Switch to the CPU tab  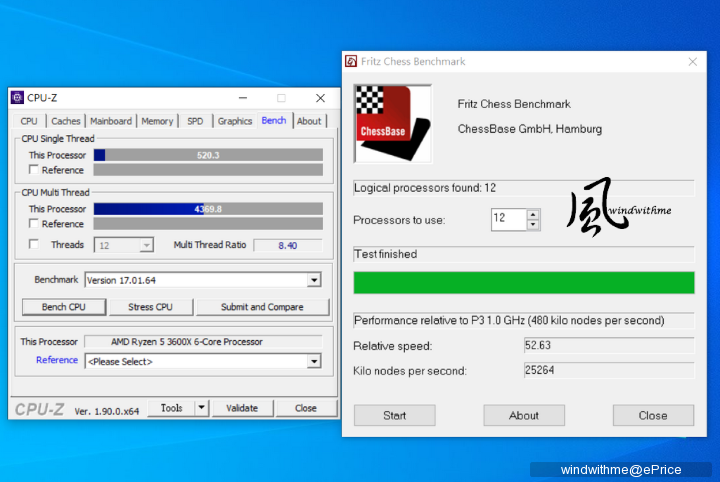pyautogui.click(x=29, y=121)
